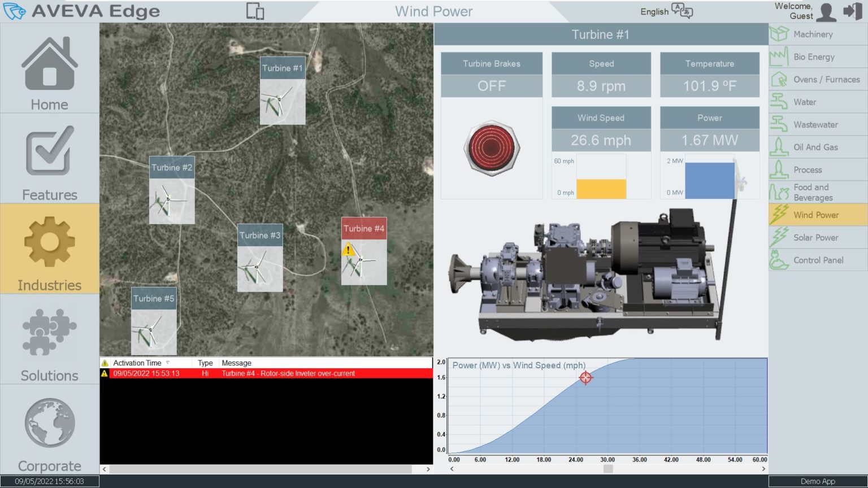Open Oil And Gas menu item
The width and height of the screenshot is (868, 488).
pyautogui.click(x=815, y=147)
